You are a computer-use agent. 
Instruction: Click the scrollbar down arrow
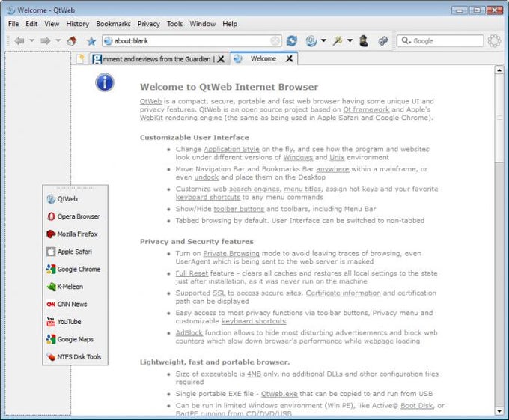click(499, 411)
